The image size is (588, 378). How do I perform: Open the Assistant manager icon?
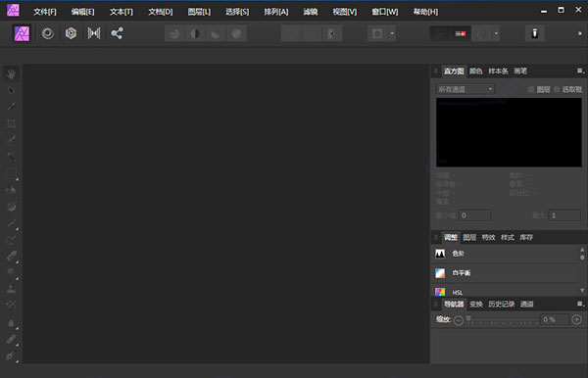point(535,33)
